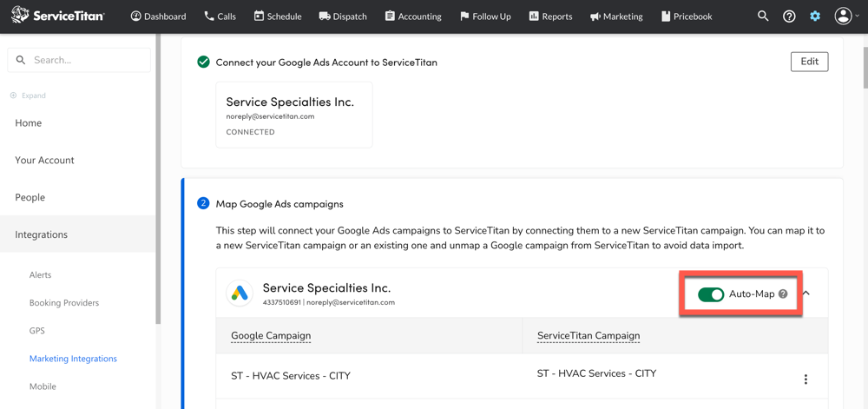Click the Edit button for Google Ads connection

[x=809, y=62]
